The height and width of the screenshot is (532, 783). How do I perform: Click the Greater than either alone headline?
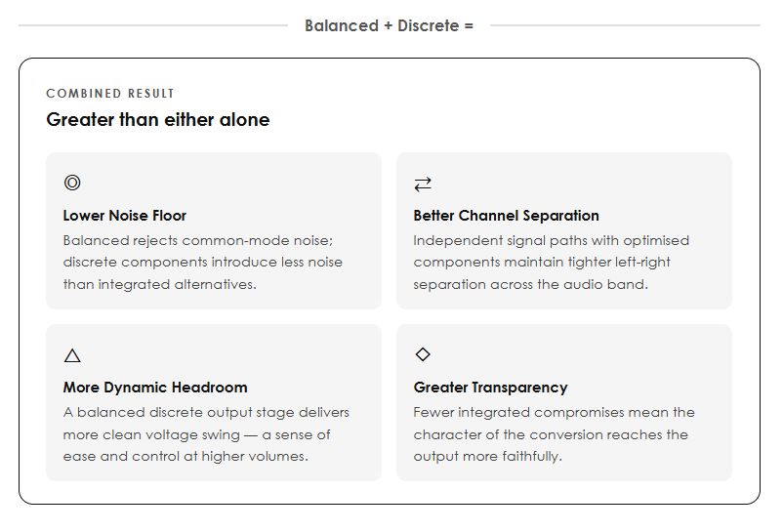[x=158, y=120]
